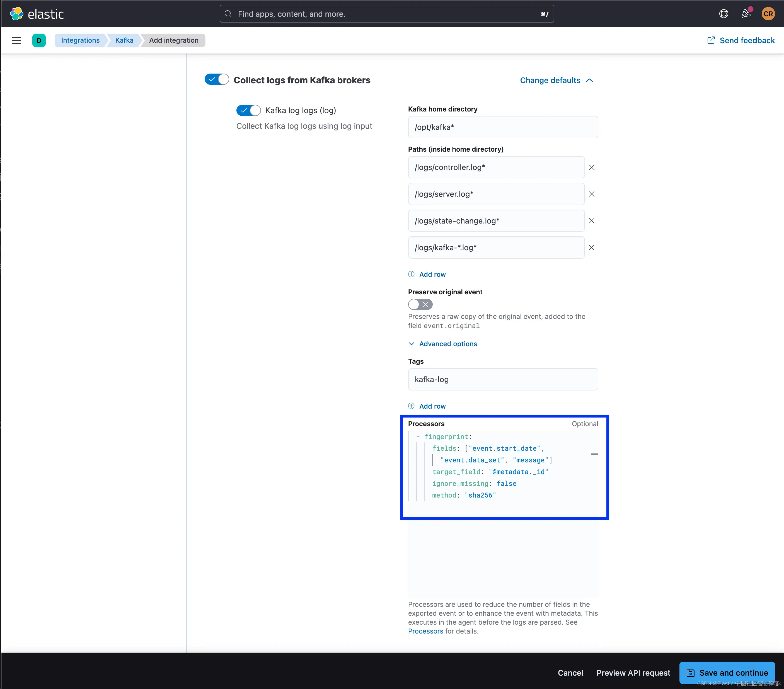Open the hamburger navigation menu

[x=16, y=40]
